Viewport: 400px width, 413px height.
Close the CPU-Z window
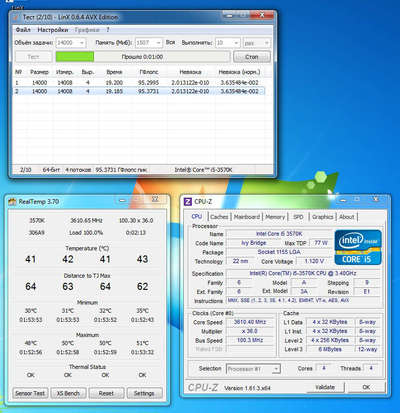coord(376,199)
